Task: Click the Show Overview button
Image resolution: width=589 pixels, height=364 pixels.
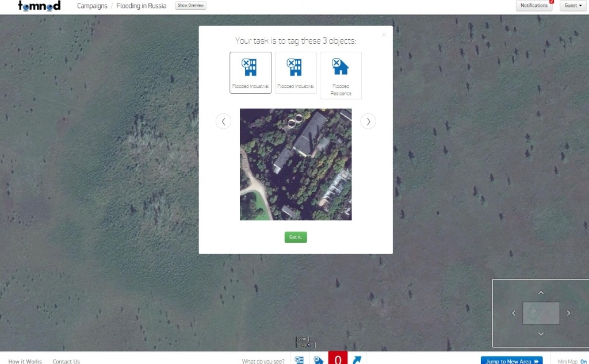Action: pyautogui.click(x=190, y=6)
